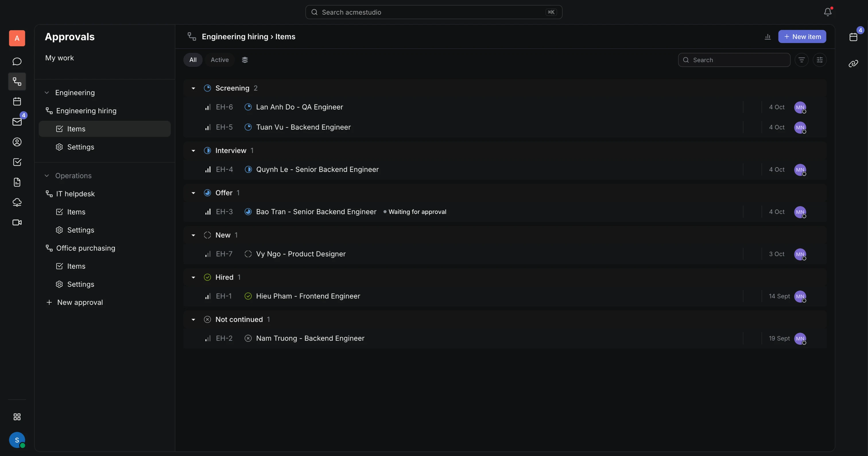This screenshot has height=456, width=868.
Task: Open the apps grid icon
Action: (17, 417)
